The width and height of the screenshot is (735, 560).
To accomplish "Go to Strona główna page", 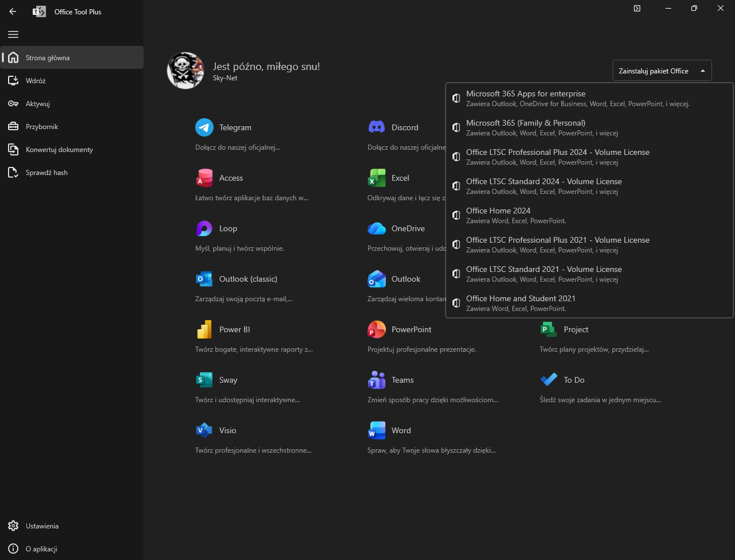I will pyautogui.click(x=72, y=57).
